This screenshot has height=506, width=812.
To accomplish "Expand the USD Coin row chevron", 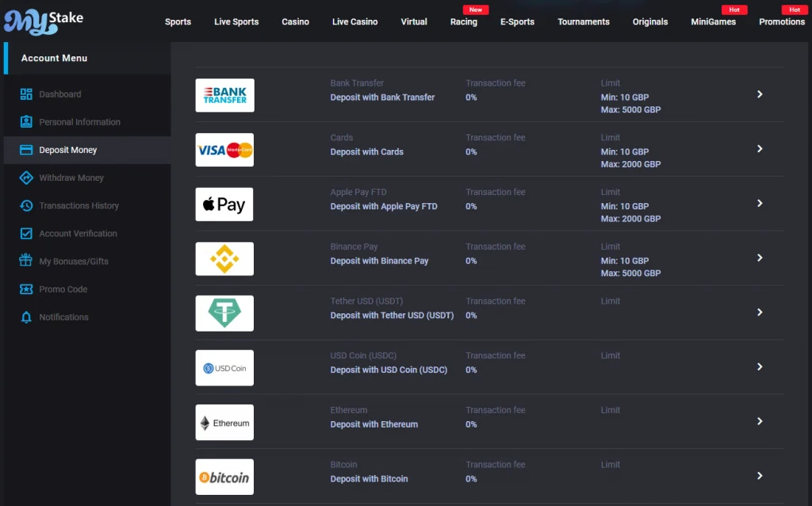I will (x=760, y=366).
